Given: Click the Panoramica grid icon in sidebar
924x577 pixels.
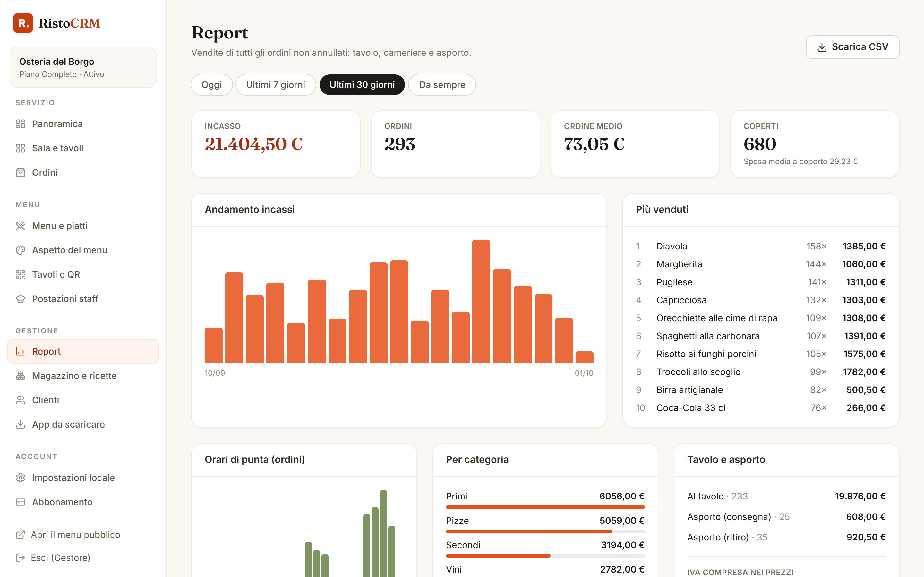Looking at the screenshot, I should 21,124.
